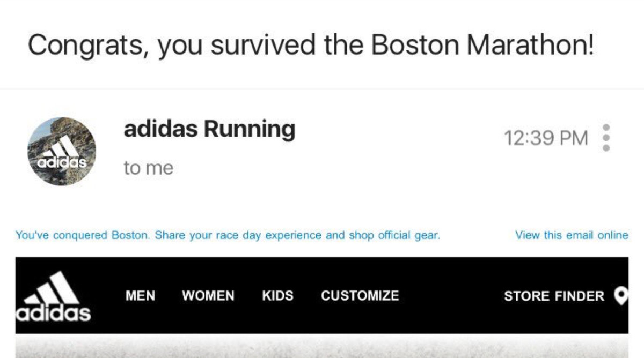Tap the sender name "adidas Running"
Viewport: 644px width, 358px height.
click(x=209, y=129)
